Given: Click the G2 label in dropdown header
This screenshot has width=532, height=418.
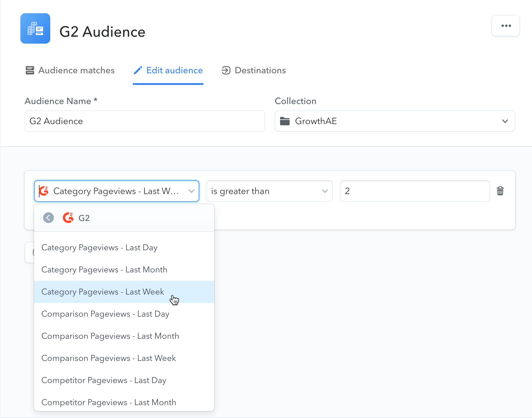Looking at the screenshot, I should coord(84,218).
